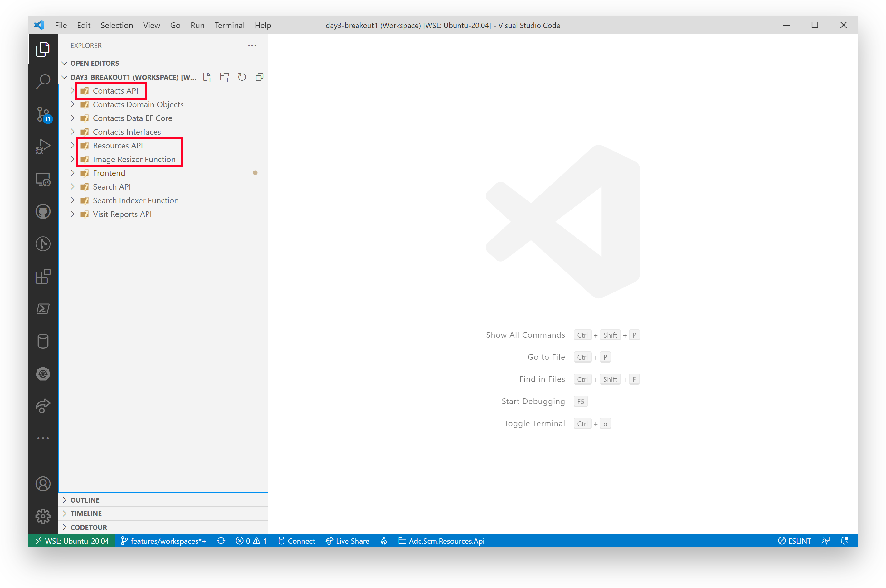Collapse the Contacts API project
The image size is (886, 588).
click(73, 90)
